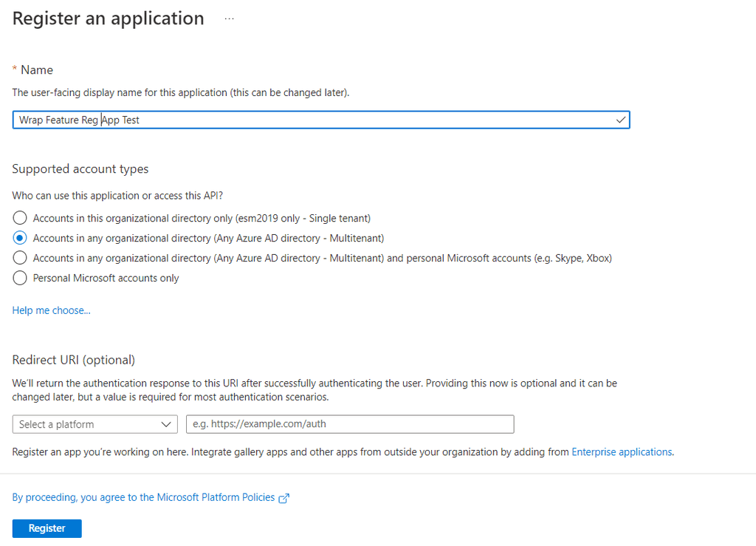756x546 pixels.
Task: Click the checkmark icon in Name field
Action: 620,120
